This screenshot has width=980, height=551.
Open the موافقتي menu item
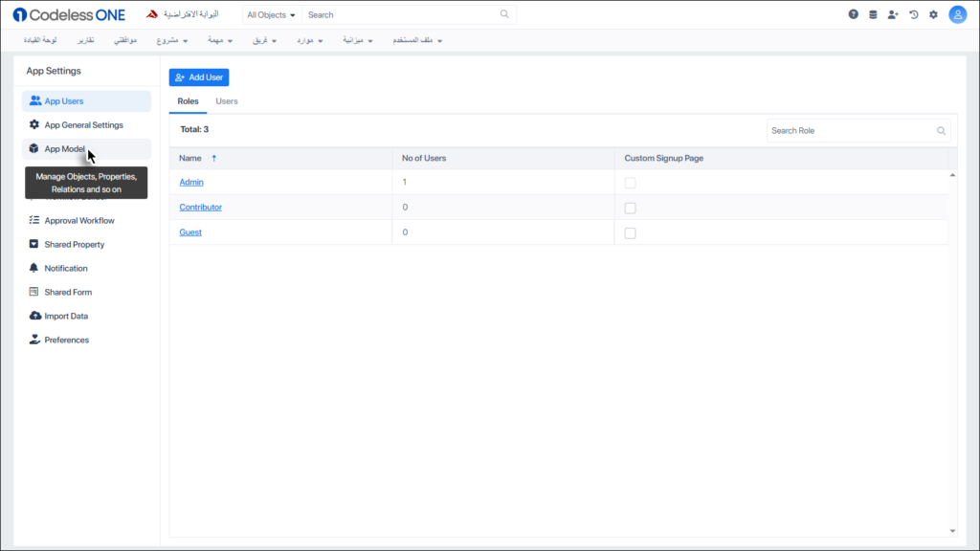[x=125, y=40]
